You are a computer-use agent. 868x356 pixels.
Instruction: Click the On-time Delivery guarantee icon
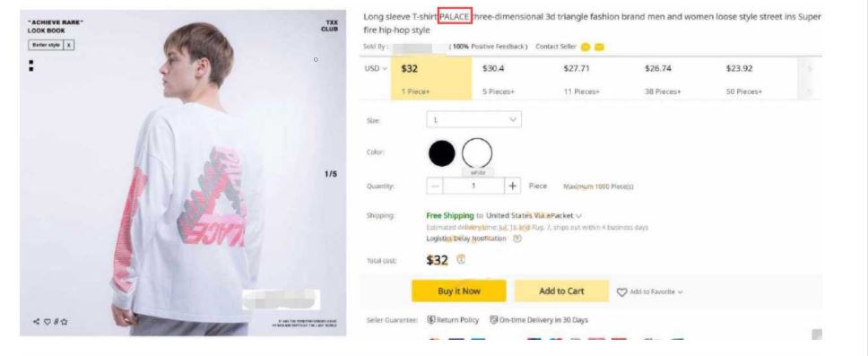(494, 320)
